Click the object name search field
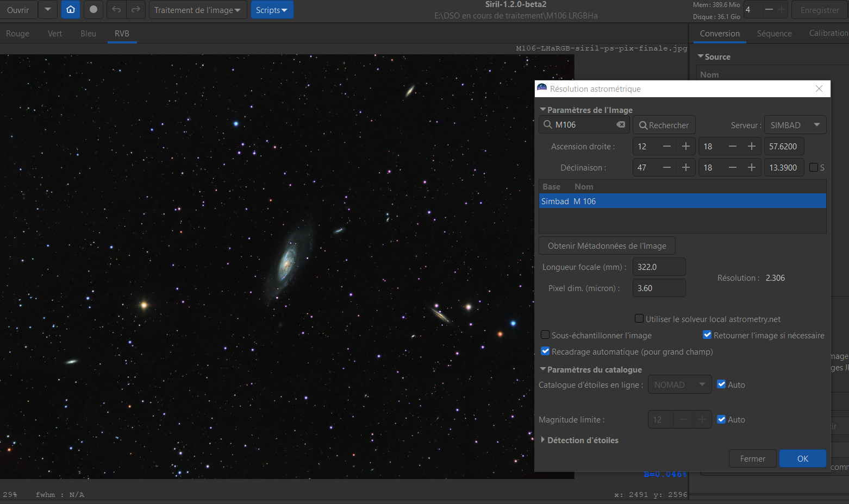Image resolution: width=849 pixels, height=504 pixels. coord(584,125)
